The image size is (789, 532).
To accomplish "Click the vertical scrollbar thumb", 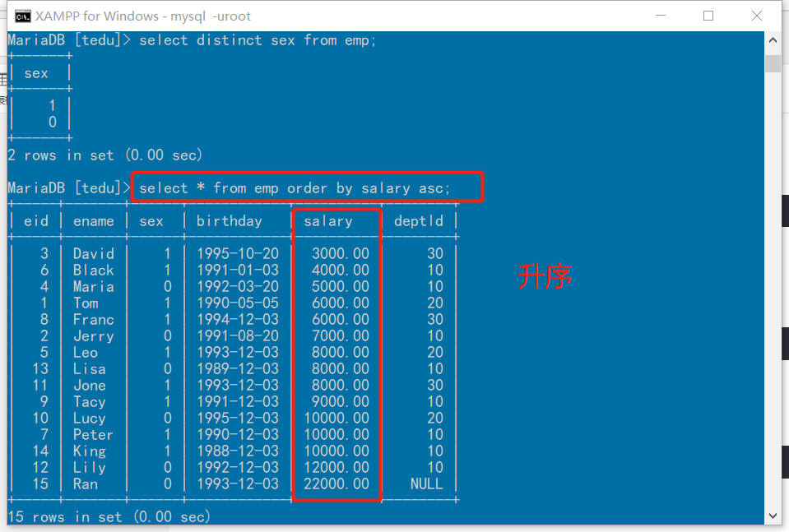I will click(773, 63).
